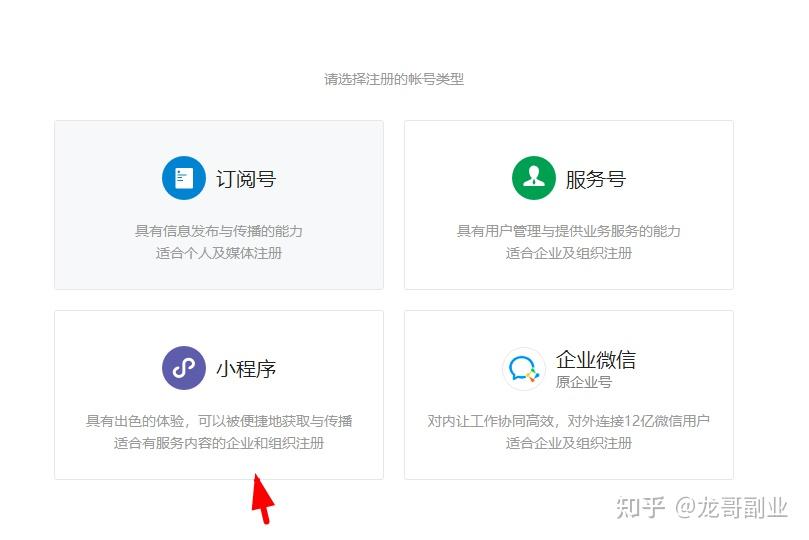Click the 原企业号 subtitle
This screenshot has width=809, height=540.
pyautogui.click(x=584, y=382)
